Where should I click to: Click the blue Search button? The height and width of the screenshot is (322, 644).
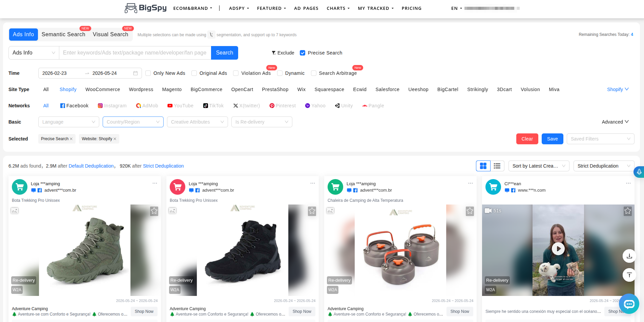tap(225, 53)
